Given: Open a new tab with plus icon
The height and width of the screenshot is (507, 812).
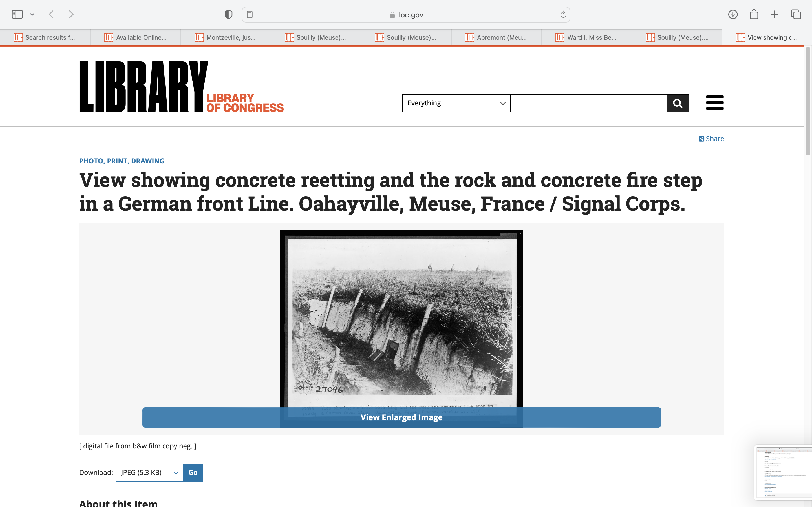Looking at the screenshot, I should (x=775, y=14).
